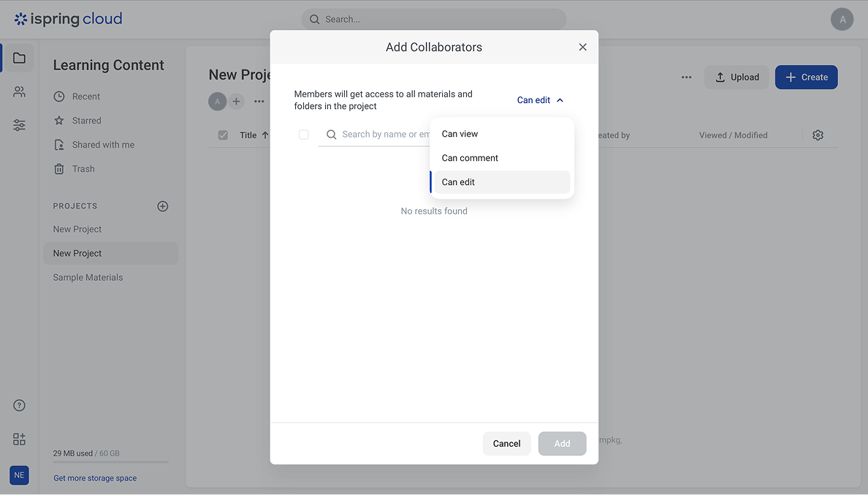Click the Help question mark icon

tap(19, 404)
